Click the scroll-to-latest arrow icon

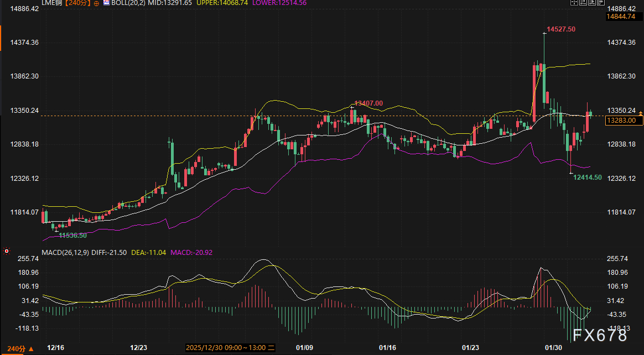click(600, 3)
